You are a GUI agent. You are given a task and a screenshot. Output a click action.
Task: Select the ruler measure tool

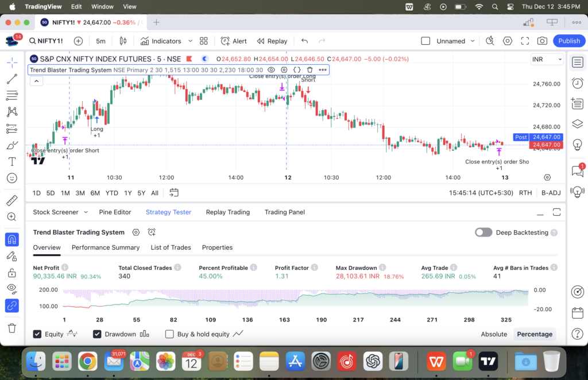[x=12, y=200]
